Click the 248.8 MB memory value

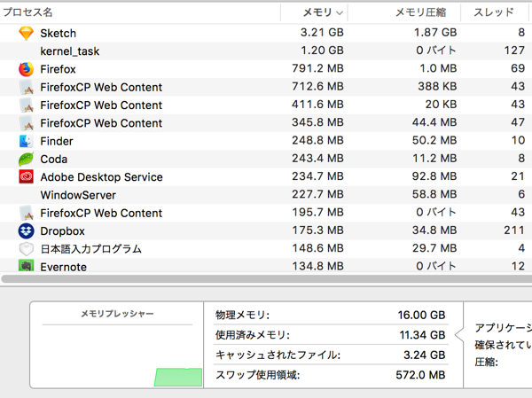tap(318, 140)
